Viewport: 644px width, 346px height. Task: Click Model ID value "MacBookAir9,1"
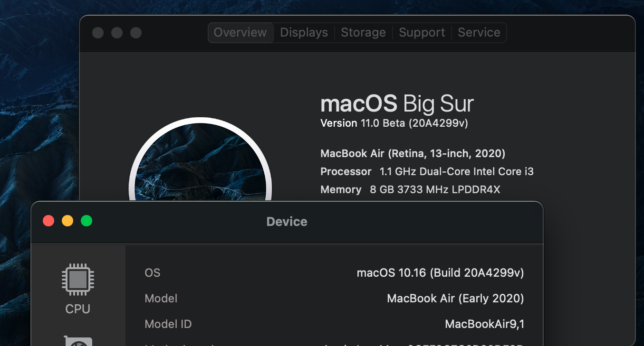(485, 324)
